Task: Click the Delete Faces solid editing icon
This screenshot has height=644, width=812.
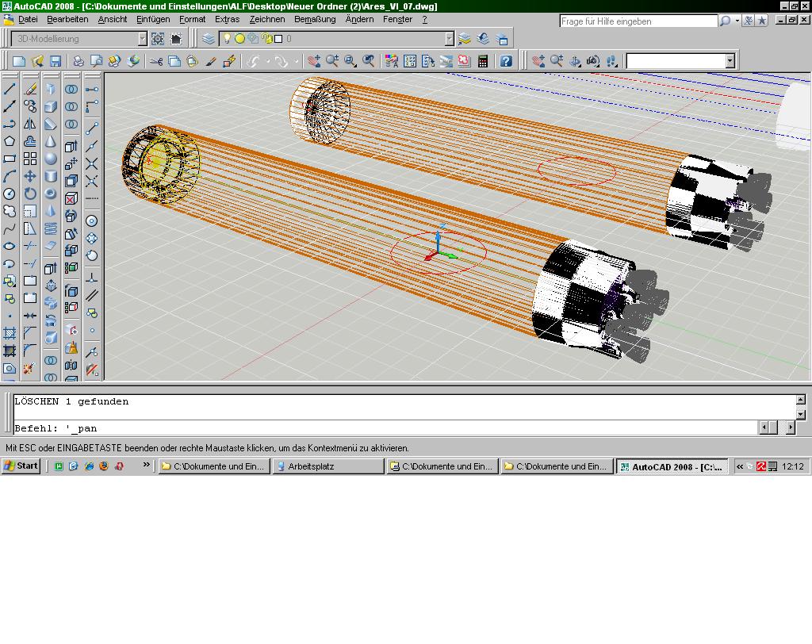Action: pyautogui.click(x=71, y=198)
